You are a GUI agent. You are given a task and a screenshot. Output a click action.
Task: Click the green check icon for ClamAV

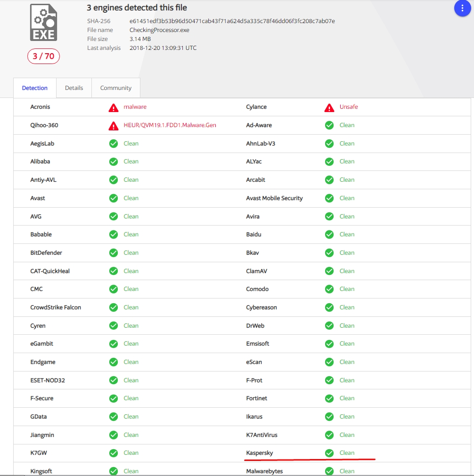(329, 271)
